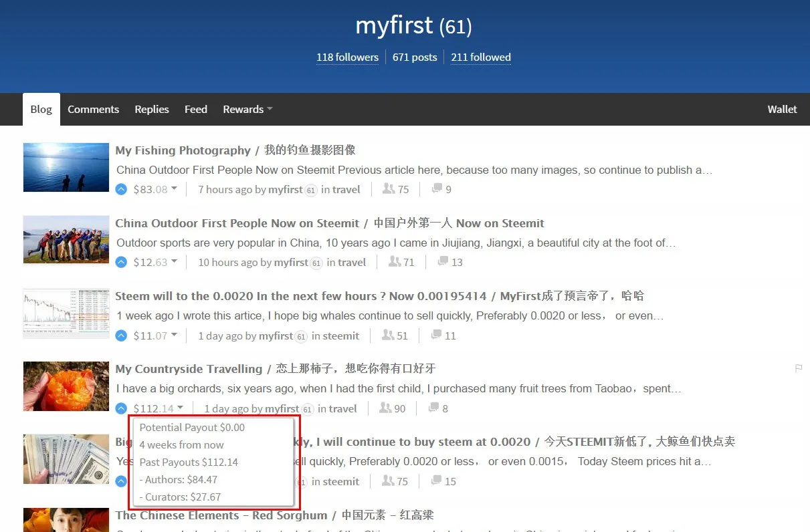810x532 pixels.
Task: Show voters icon with 75 votes on Fishing post
Action: click(389, 189)
